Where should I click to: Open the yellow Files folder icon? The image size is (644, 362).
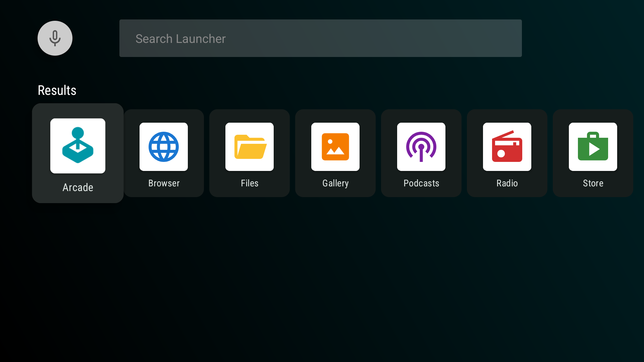(250, 147)
